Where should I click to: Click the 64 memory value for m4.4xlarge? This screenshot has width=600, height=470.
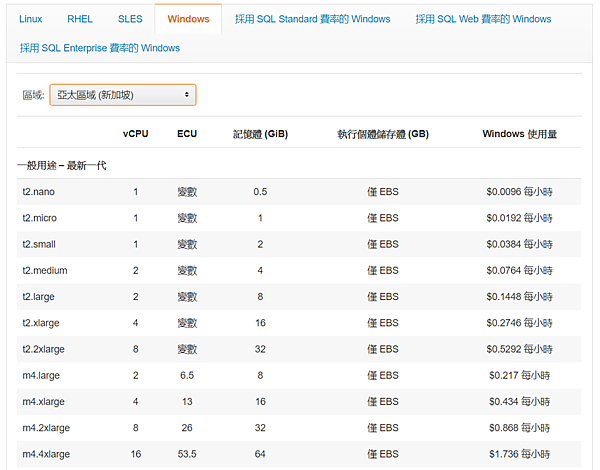click(x=260, y=454)
